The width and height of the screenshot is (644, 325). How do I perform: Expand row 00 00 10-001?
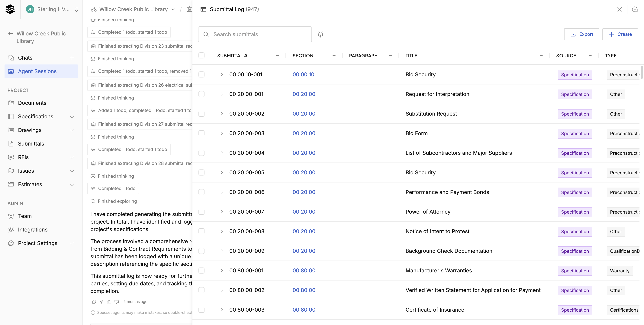221,74
